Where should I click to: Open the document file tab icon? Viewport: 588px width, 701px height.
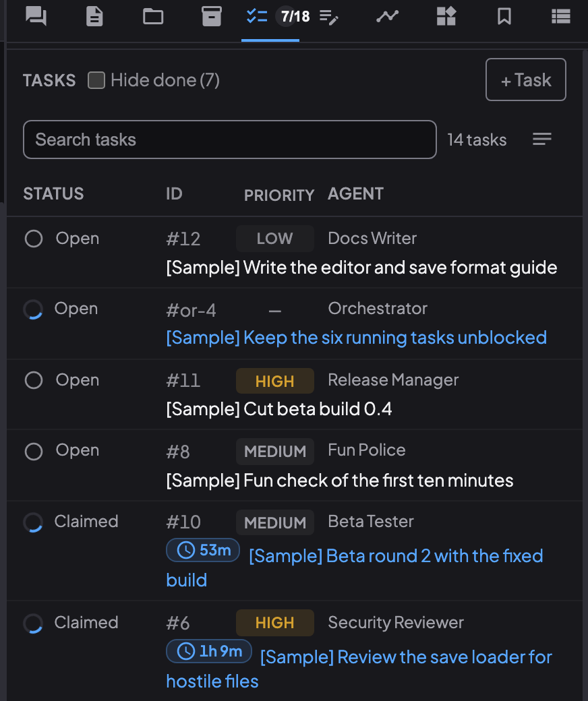pyautogui.click(x=94, y=17)
